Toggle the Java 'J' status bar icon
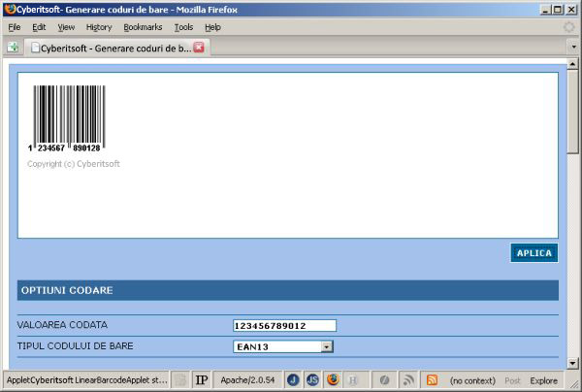The height and width of the screenshot is (392, 582). 293,380
